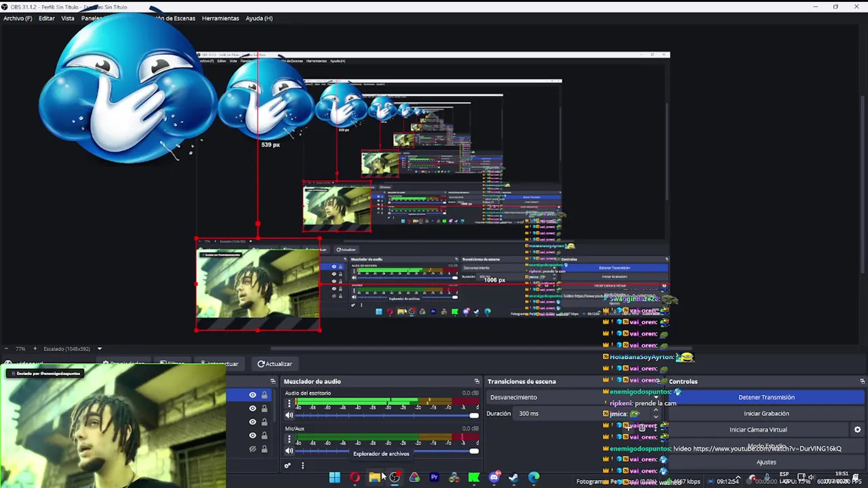Open Vista menu
Viewport: 868px width, 488px height.
coord(68,18)
